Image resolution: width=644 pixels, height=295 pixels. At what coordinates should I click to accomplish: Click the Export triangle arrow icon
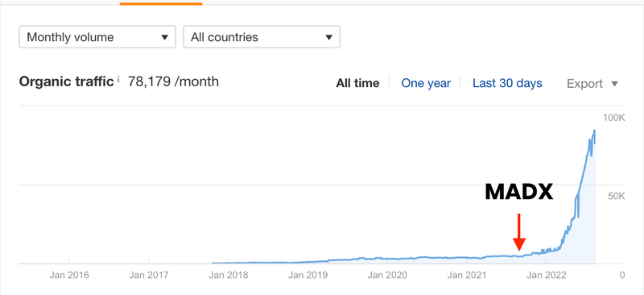click(614, 84)
